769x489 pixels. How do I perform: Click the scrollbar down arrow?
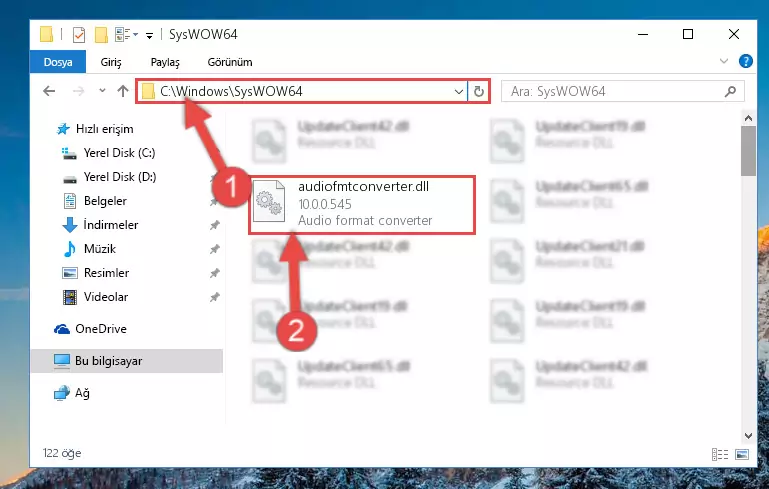pyautogui.click(x=748, y=436)
